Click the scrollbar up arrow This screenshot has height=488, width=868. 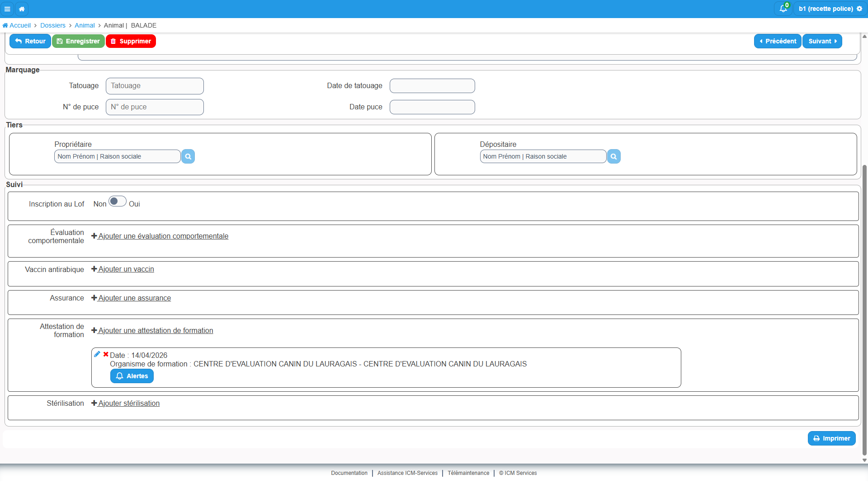(x=864, y=36)
